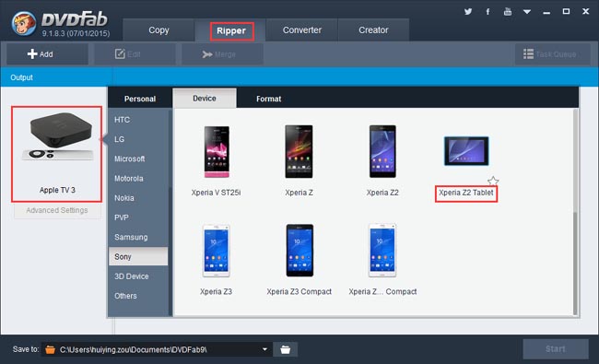599x364 pixels.
Task: Toggle favorite star on Xperia Z2 Tablet
Action: click(493, 181)
